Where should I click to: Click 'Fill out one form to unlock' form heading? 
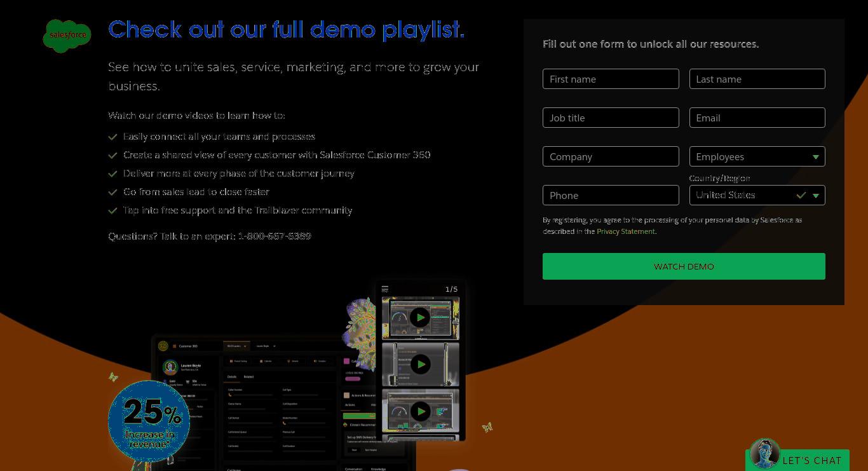pyautogui.click(x=651, y=44)
